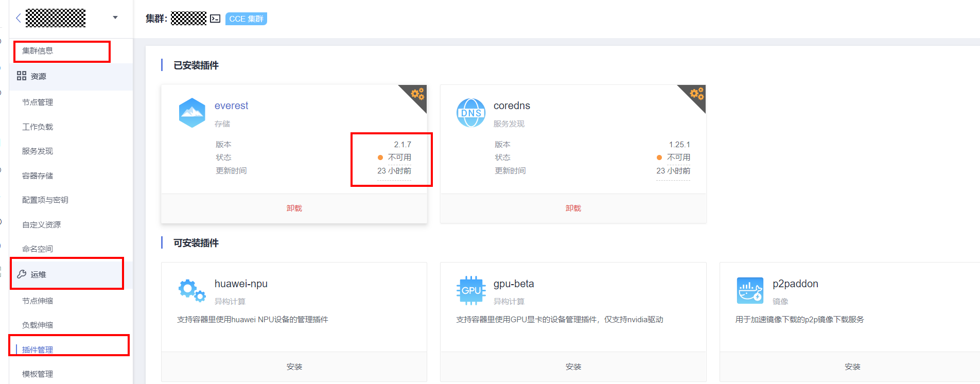Screen dimensions: 980x384
Task: Click everest update time 23 小时前
Action: point(394,171)
